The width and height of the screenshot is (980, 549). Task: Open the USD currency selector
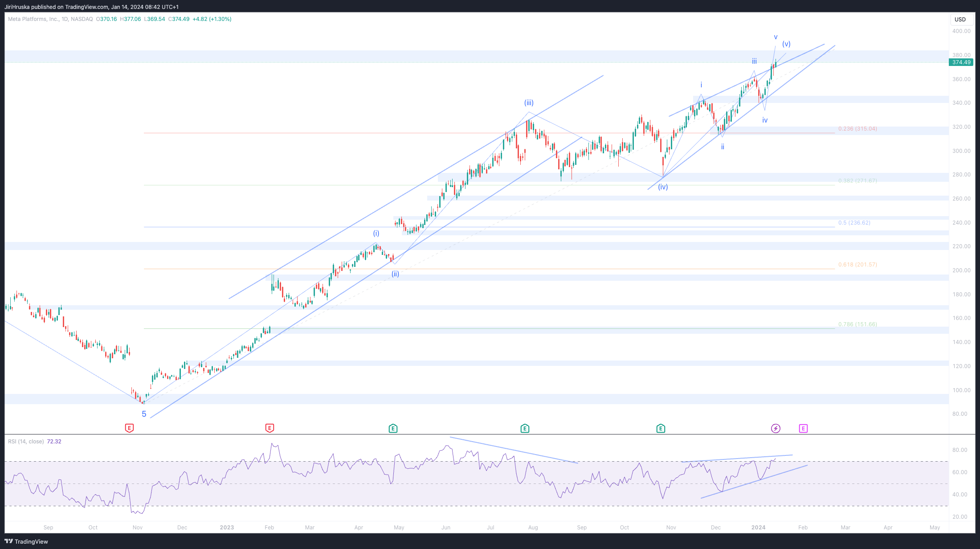(x=960, y=19)
